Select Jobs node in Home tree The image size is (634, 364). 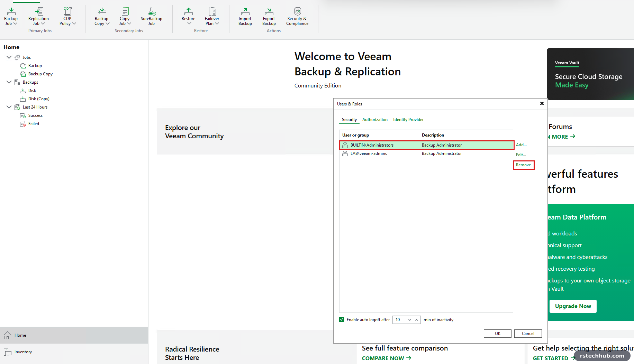(27, 57)
